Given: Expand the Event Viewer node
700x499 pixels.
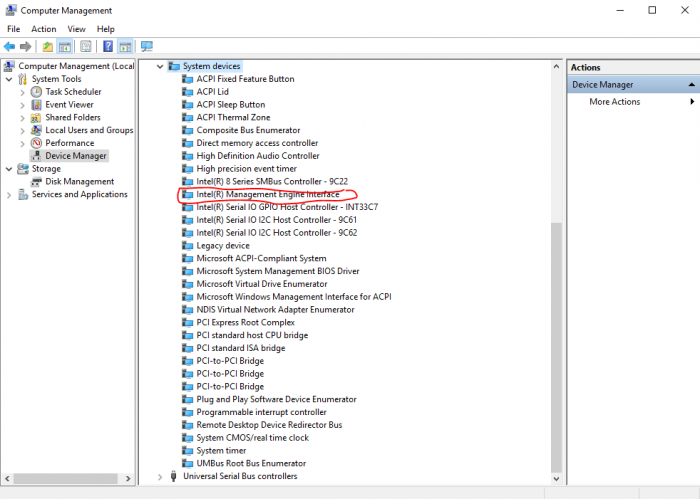Looking at the screenshot, I should (x=22, y=105).
